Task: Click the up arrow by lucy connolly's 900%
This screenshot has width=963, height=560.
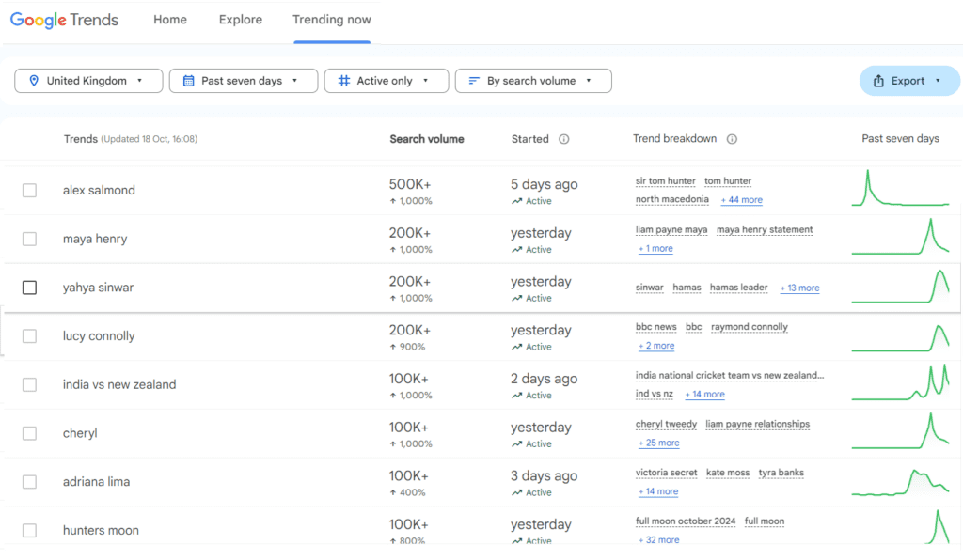Action: [392, 347]
